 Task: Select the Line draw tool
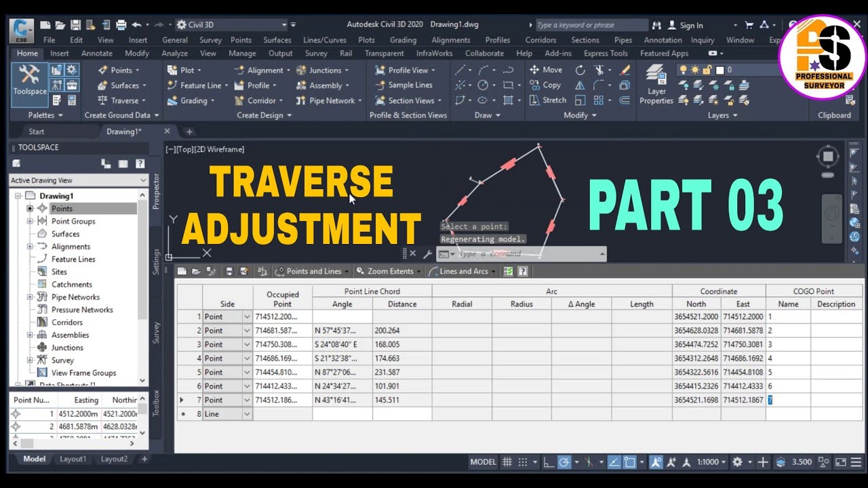(460, 70)
